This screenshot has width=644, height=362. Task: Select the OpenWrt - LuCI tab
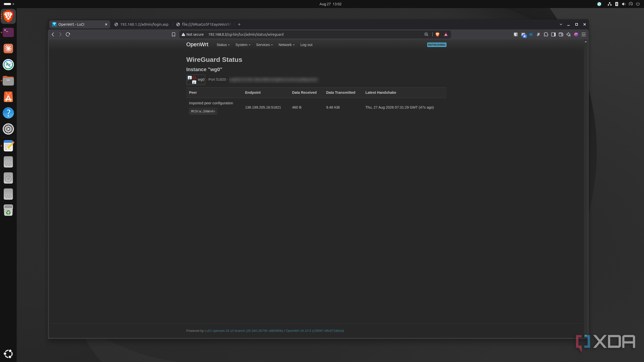coord(79,24)
